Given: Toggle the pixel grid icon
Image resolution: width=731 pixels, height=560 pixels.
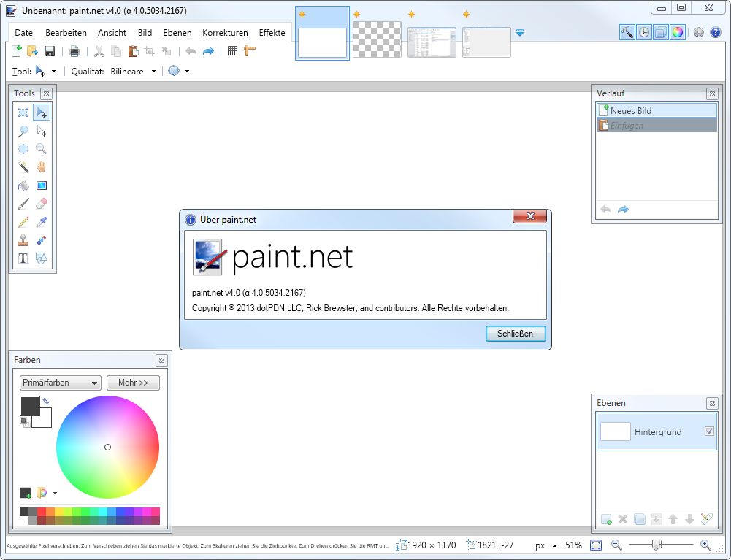Looking at the screenshot, I should coord(233,51).
